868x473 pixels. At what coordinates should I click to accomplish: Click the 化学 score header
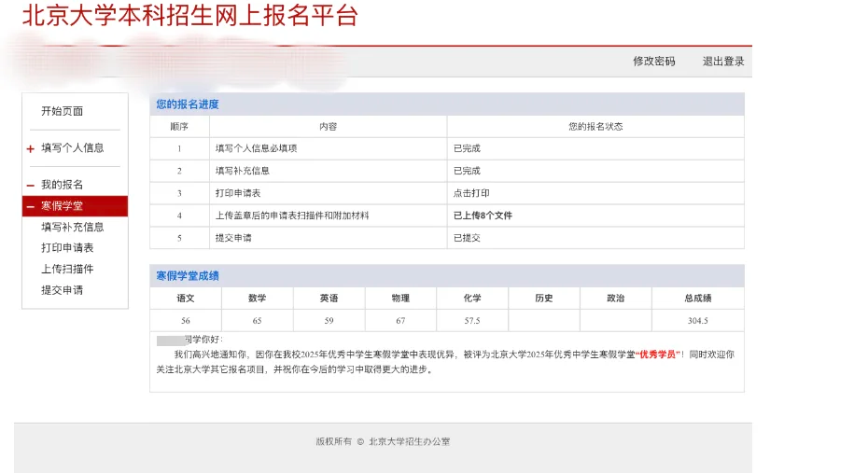click(472, 299)
